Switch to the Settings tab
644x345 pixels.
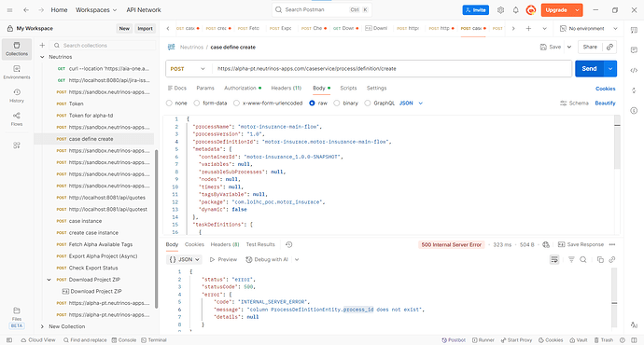tap(376, 89)
